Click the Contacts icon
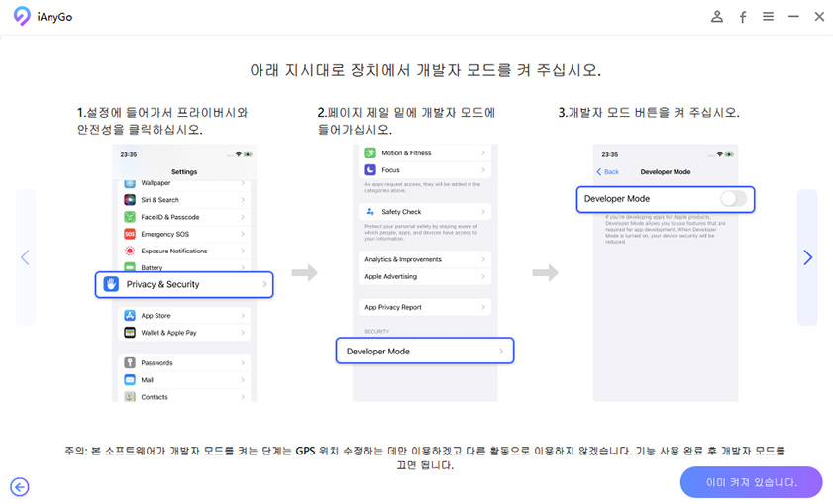Image resolution: width=833 pixels, height=504 pixels. click(130, 397)
